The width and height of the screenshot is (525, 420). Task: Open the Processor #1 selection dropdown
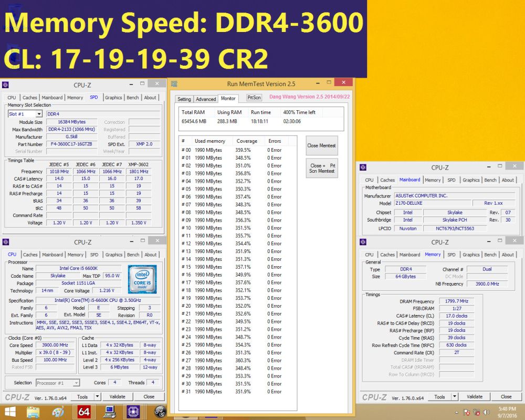(57, 383)
